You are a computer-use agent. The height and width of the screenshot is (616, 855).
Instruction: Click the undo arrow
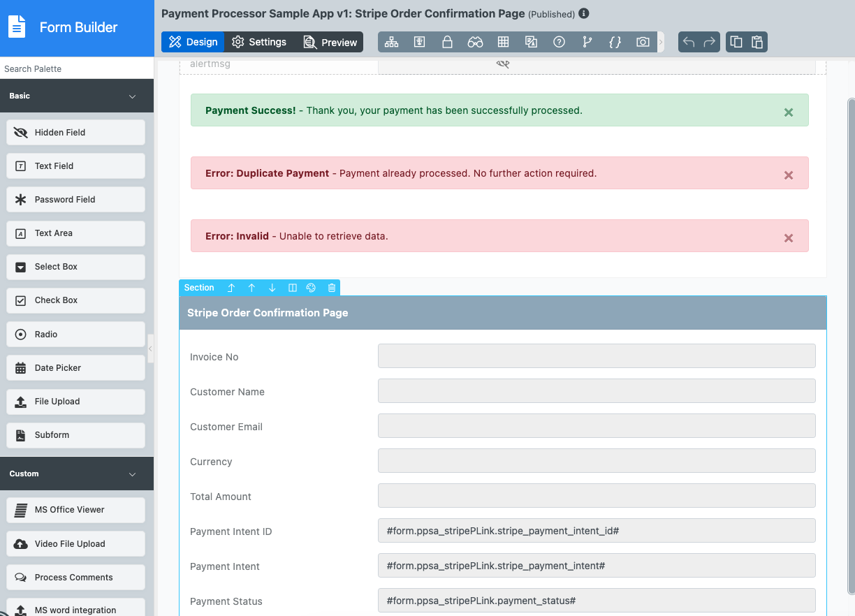tap(689, 42)
